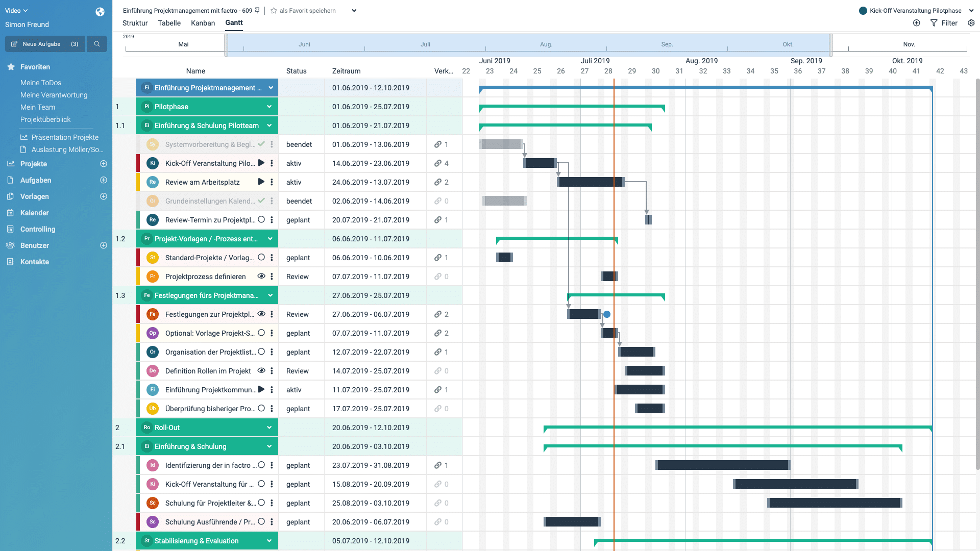Click plus icon next to Projekte
The height and width of the screenshot is (551, 980).
[104, 164]
